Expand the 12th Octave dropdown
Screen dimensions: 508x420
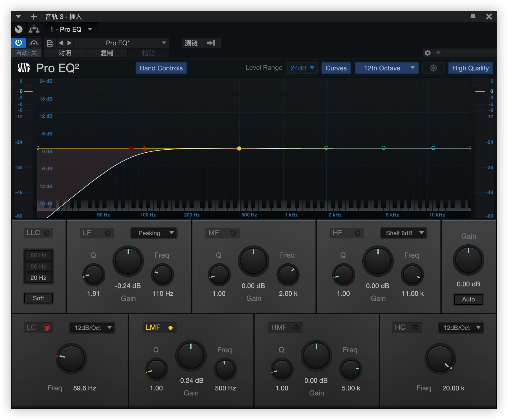tap(386, 68)
